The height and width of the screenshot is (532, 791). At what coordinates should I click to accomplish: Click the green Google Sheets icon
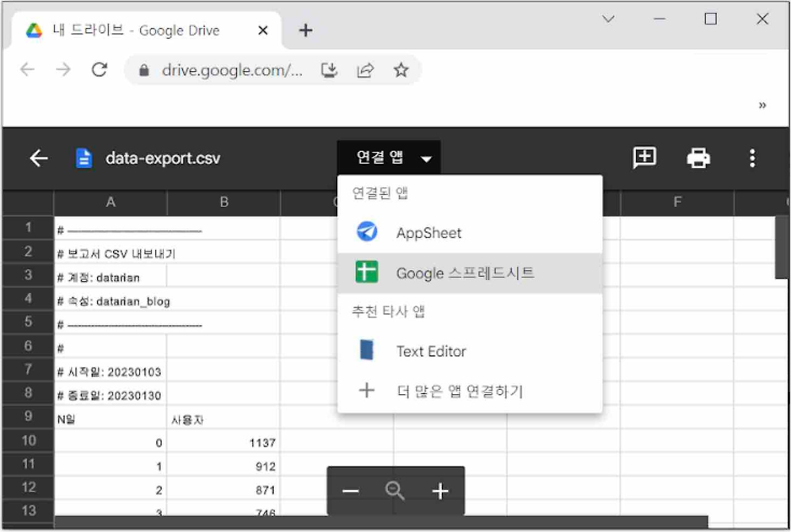pos(366,272)
